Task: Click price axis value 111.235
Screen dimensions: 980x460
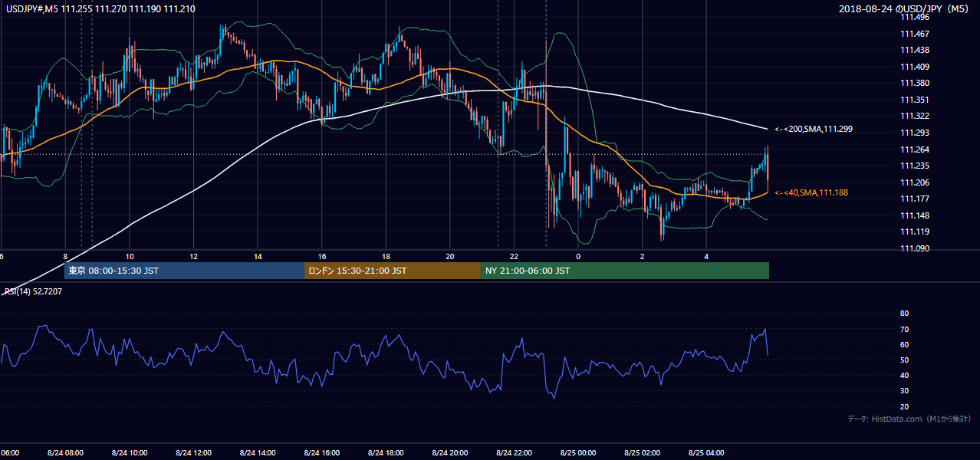Action: coord(916,166)
